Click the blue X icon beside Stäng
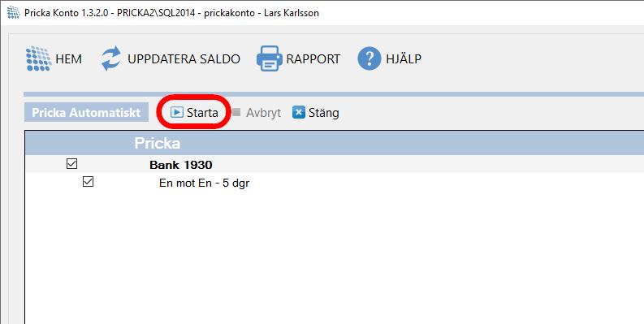This screenshot has height=324, width=644. tap(299, 112)
